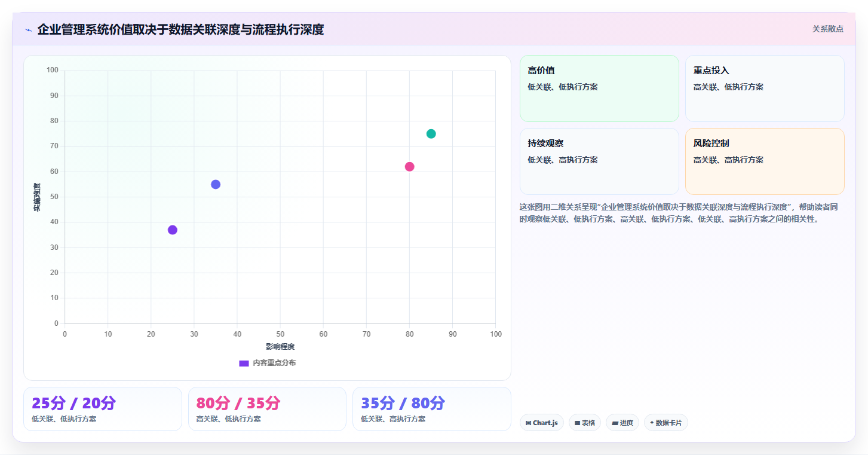This screenshot has height=455, width=868.
Task: Click 低关联、高执行方案 under the 35分 card
Action: point(393,419)
